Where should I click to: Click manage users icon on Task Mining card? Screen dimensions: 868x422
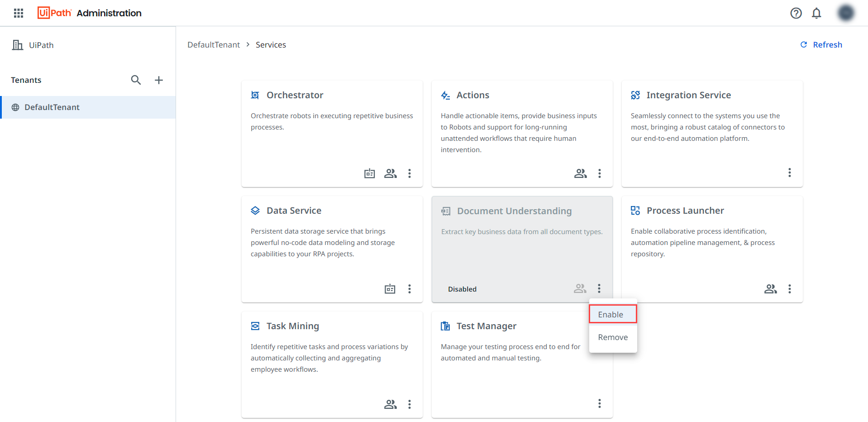(390, 404)
